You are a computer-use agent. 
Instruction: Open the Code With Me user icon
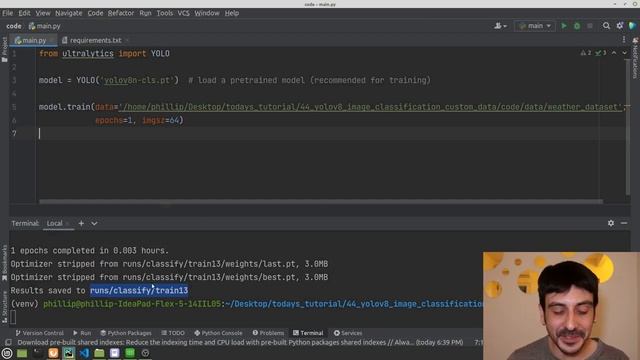[500, 26]
